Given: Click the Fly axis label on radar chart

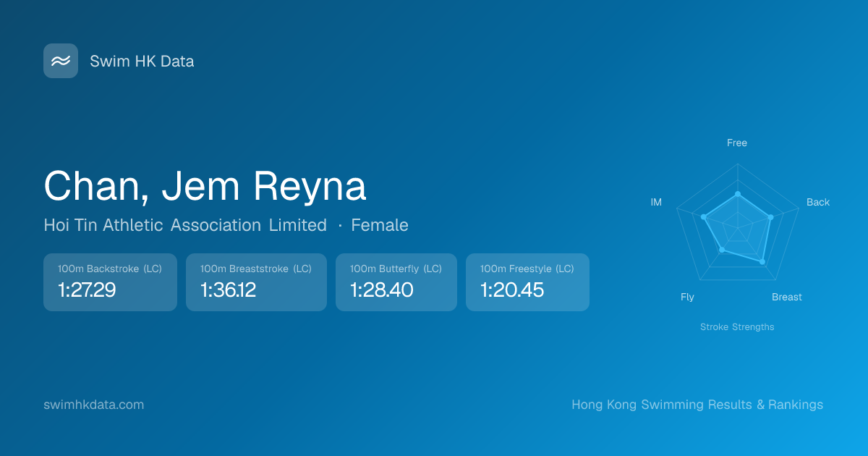Looking at the screenshot, I should pyautogui.click(x=687, y=297).
